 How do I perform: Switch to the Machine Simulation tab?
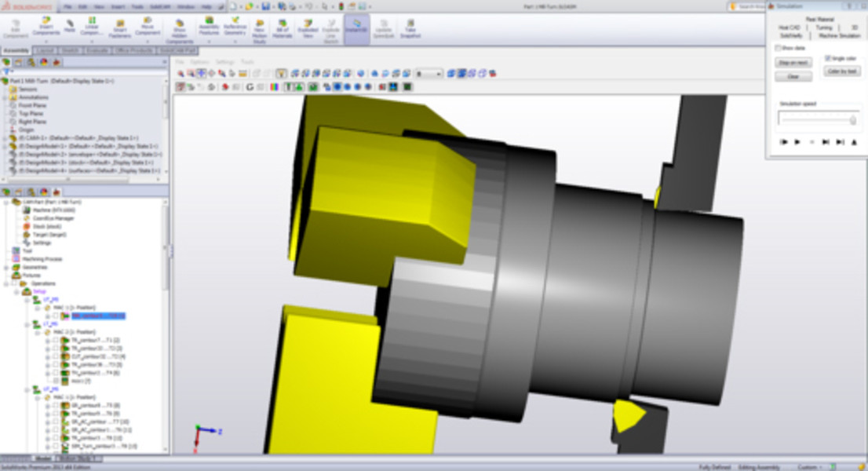pos(840,35)
